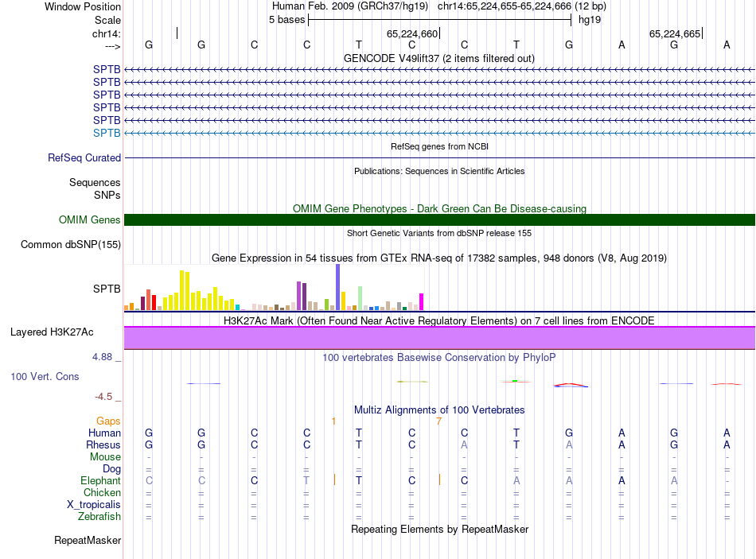Open the GENCODE V49lift37 track title
Viewport: 756px width, 559px height.
439,58
